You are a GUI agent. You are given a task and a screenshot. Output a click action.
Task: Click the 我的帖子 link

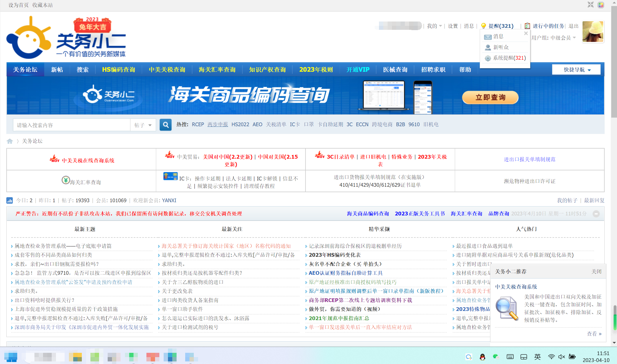click(567, 201)
